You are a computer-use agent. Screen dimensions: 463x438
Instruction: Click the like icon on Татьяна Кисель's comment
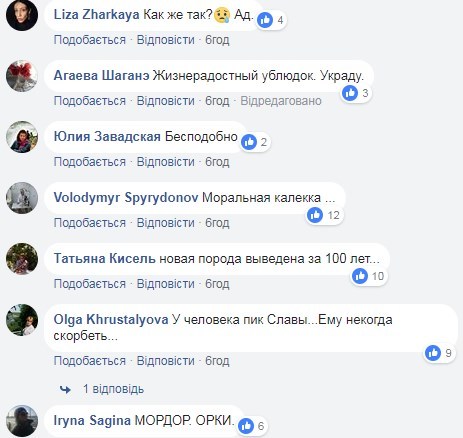coord(360,276)
